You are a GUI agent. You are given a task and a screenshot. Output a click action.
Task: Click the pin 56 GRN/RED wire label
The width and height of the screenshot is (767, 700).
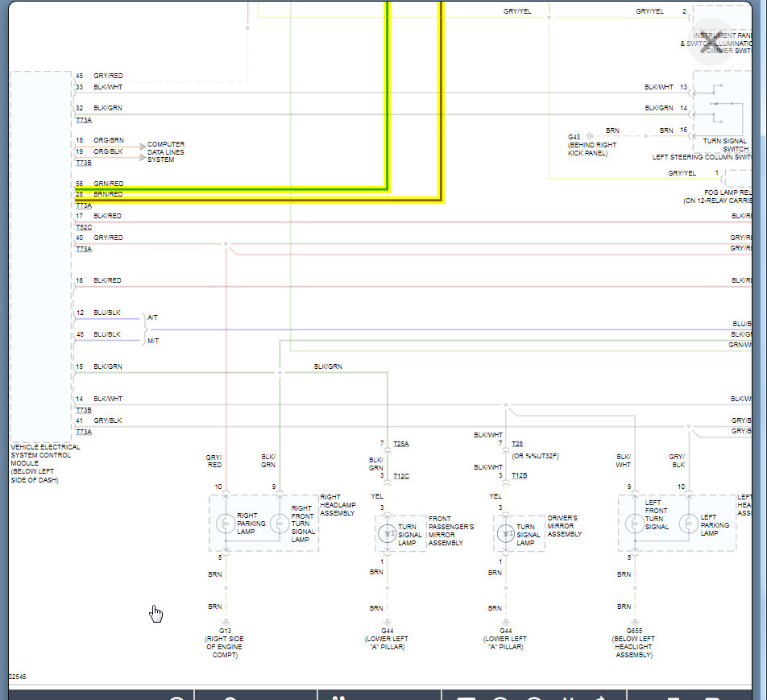click(109, 184)
